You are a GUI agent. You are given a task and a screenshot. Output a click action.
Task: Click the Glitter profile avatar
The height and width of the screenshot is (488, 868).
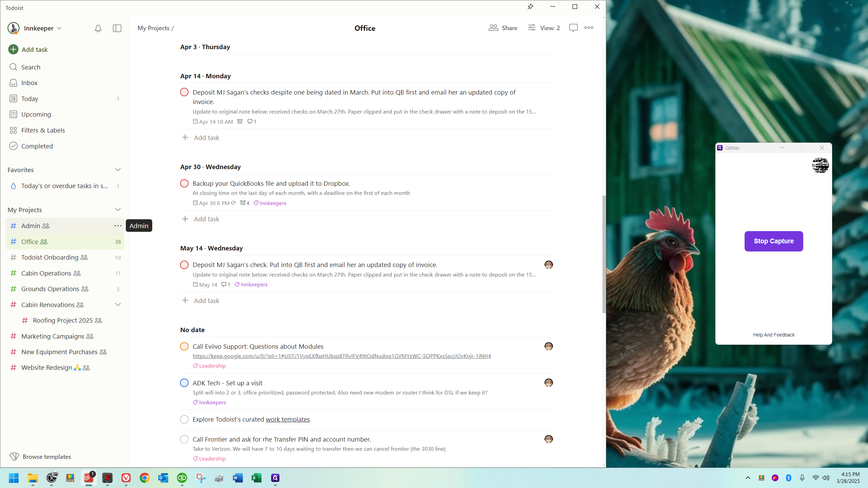pos(820,165)
